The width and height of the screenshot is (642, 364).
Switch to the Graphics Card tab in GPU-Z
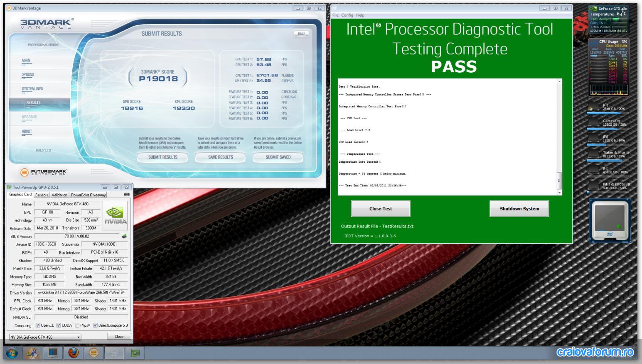(20, 194)
